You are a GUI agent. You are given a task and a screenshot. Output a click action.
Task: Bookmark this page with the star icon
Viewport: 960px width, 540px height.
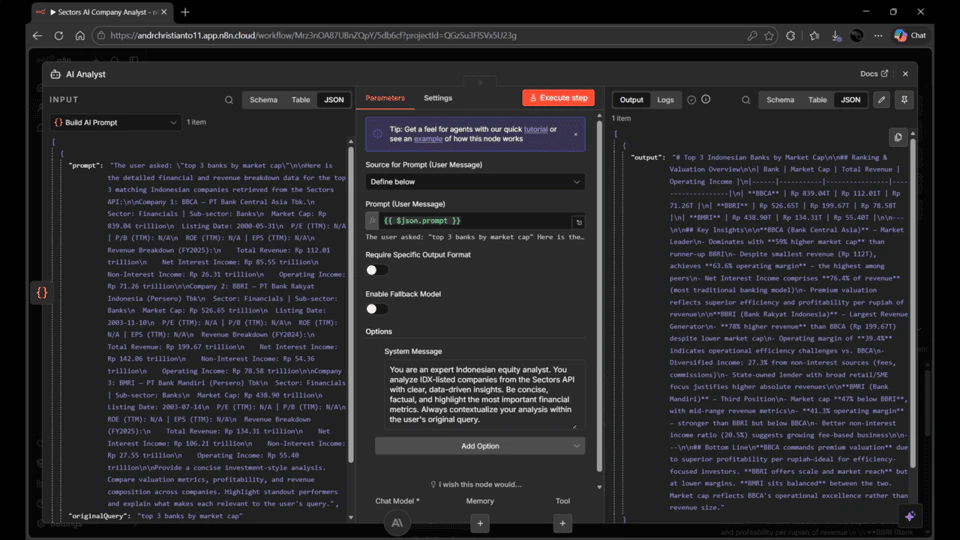click(770, 36)
